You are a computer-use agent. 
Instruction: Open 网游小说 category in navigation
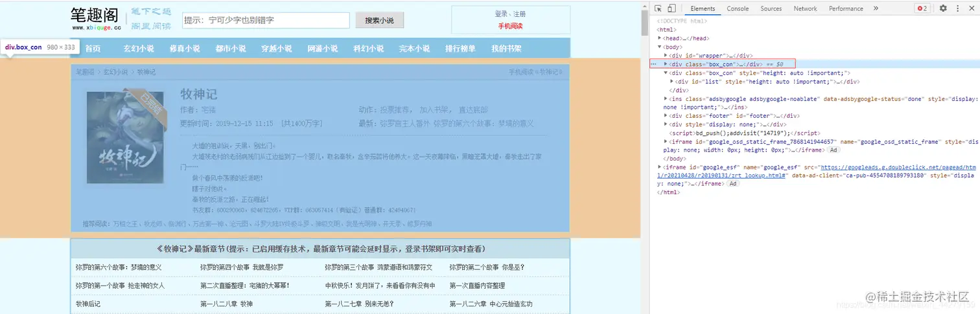click(x=323, y=49)
